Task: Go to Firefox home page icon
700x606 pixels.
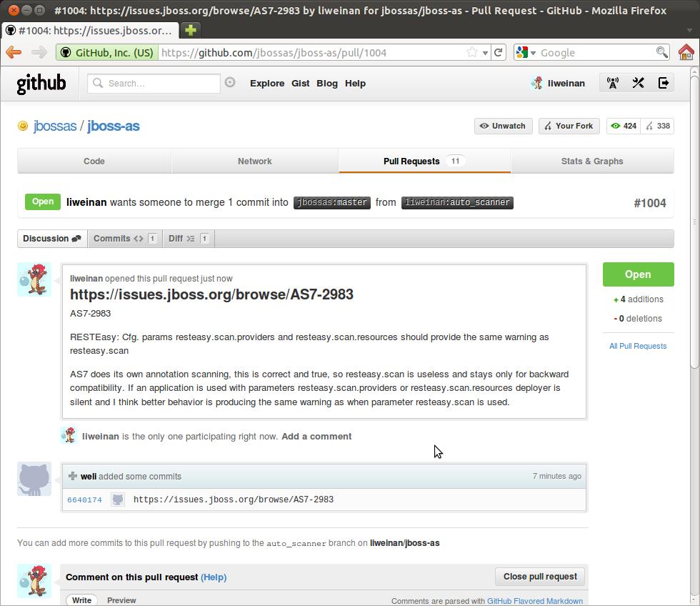Action: click(686, 52)
